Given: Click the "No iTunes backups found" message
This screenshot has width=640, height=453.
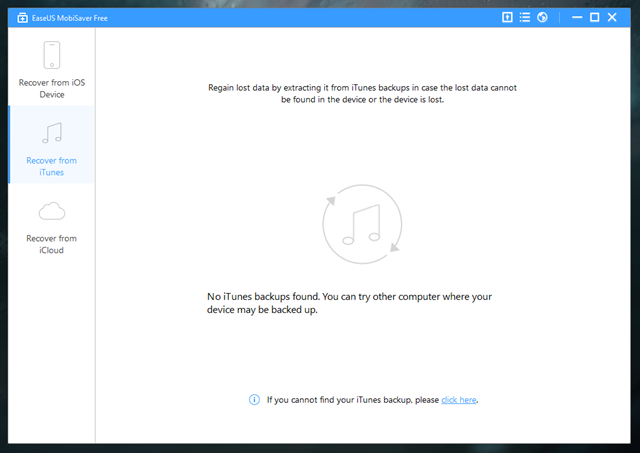Looking at the screenshot, I should click(x=349, y=303).
